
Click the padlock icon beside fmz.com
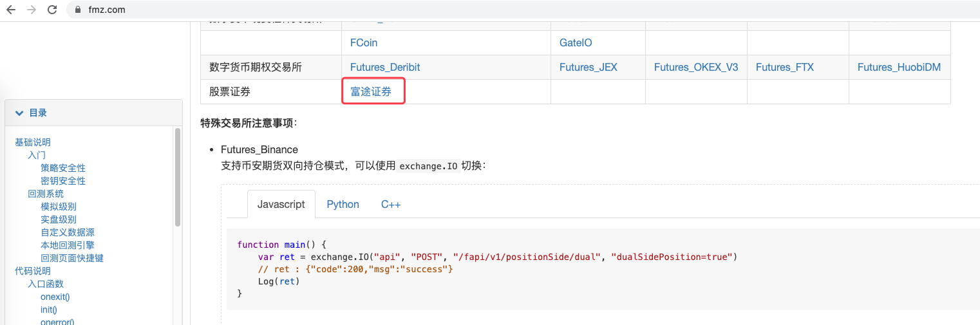(x=78, y=10)
